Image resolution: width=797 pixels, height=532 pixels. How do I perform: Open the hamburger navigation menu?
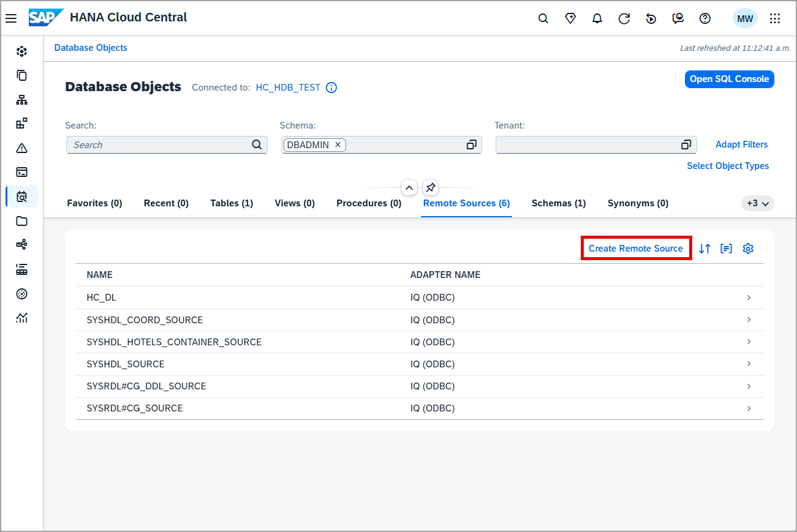point(11,18)
